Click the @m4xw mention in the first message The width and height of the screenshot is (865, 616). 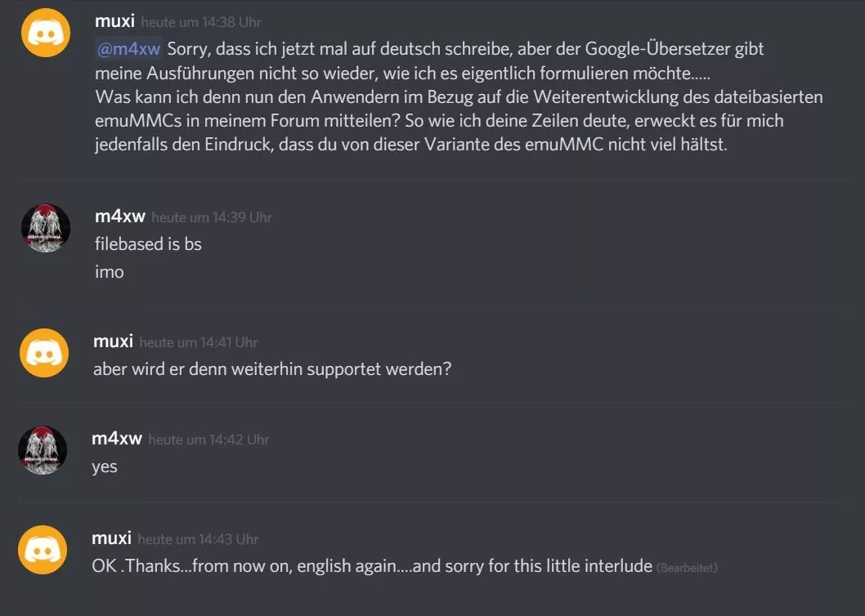tap(128, 49)
